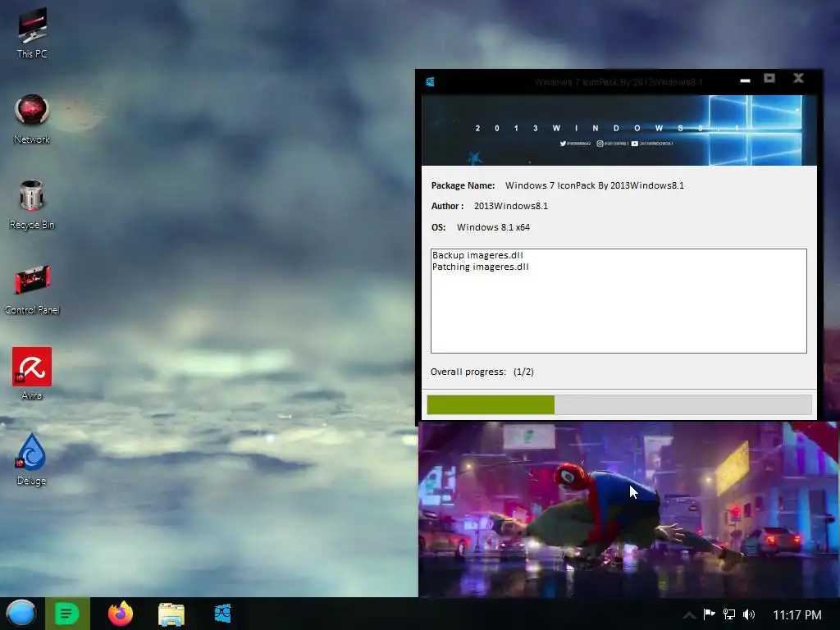Viewport: 840px width, 630px height.
Task: Click the Spider-Man preview image
Action: [x=627, y=509]
